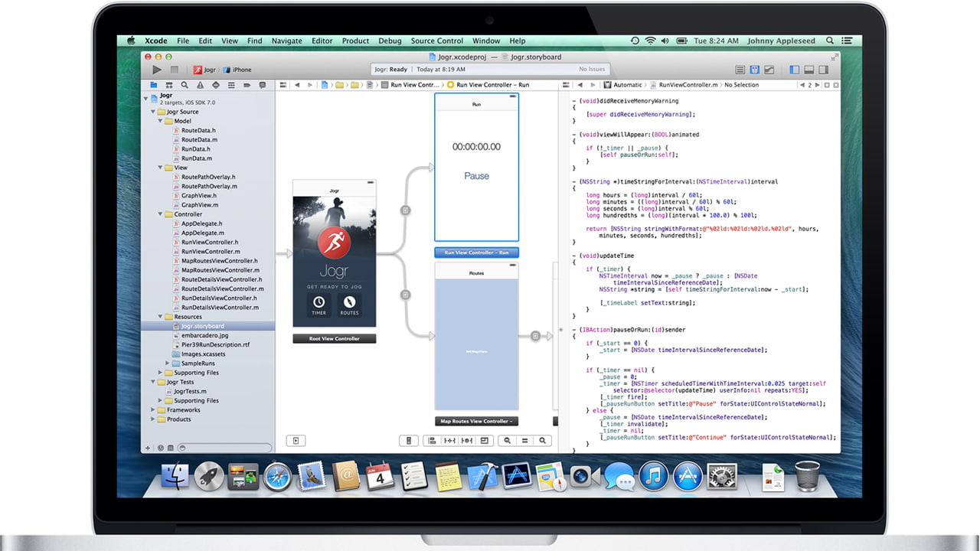The width and height of the screenshot is (980, 551).
Task: Zoom out the storyboard canvas
Action: [x=508, y=441]
